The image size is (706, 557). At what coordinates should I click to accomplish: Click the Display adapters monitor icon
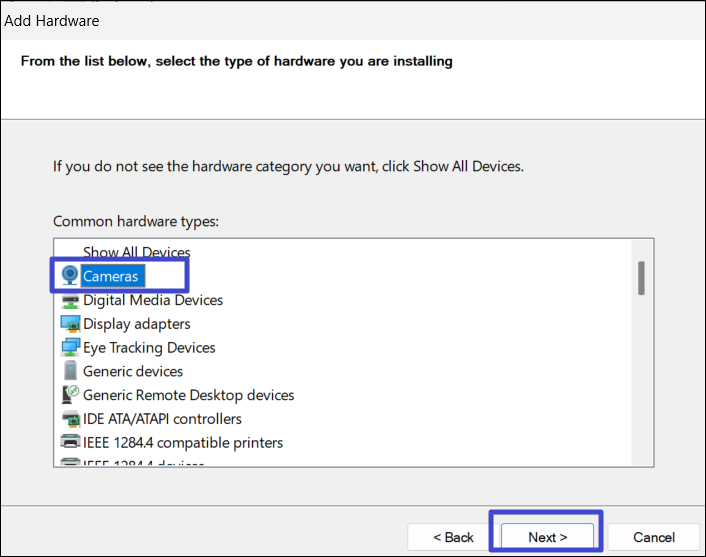(x=70, y=324)
